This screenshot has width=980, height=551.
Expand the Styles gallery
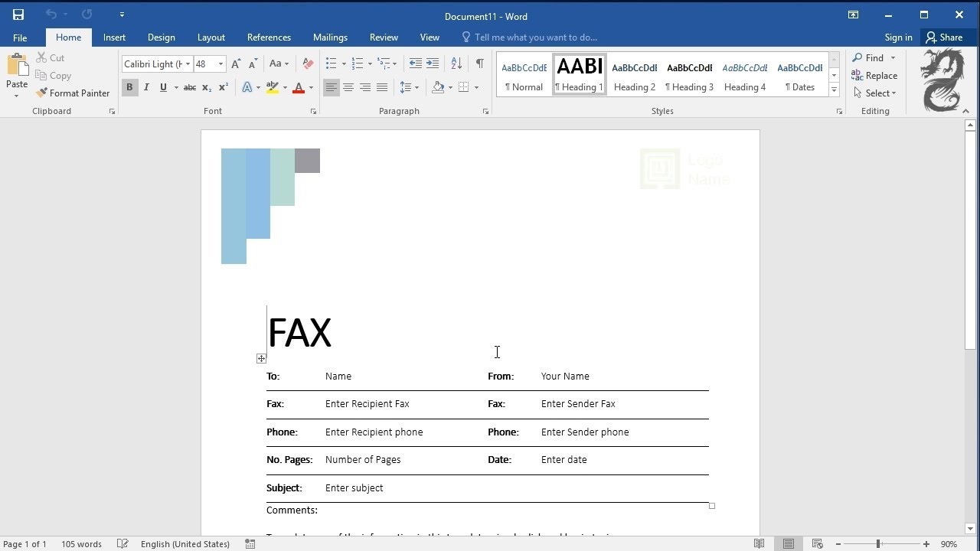click(834, 91)
